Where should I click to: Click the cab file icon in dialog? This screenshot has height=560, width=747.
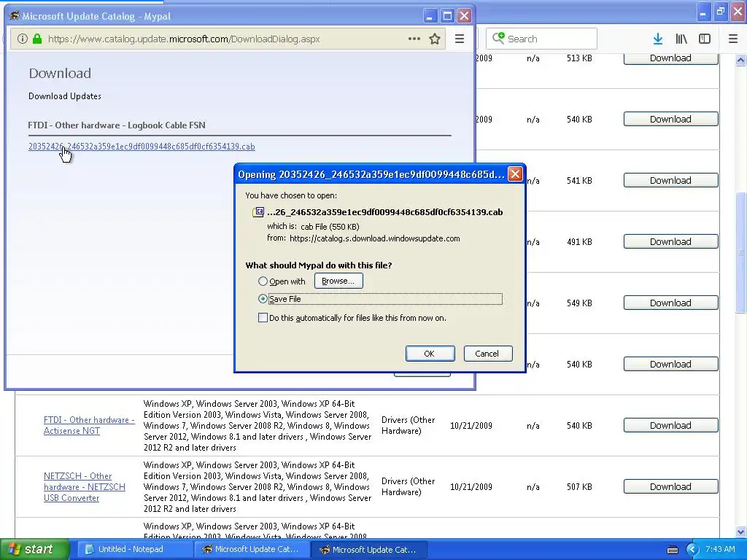[x=258, y=212]
